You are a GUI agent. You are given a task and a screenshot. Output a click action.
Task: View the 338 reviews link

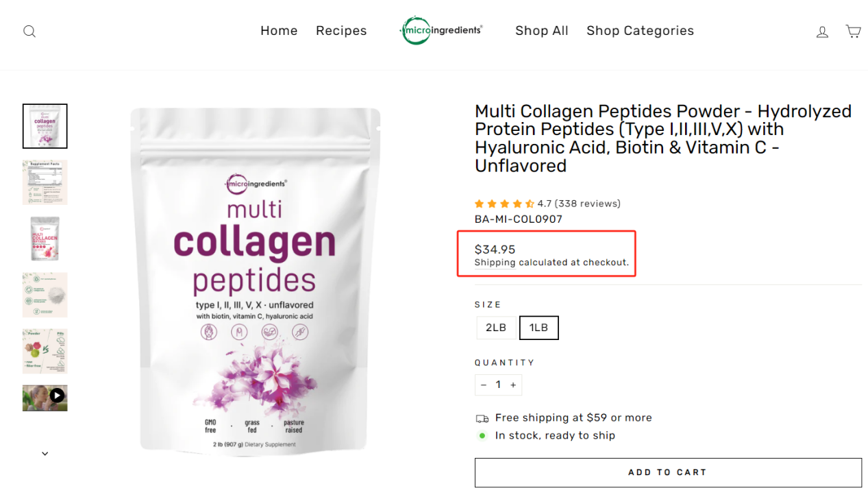point(587,204)
